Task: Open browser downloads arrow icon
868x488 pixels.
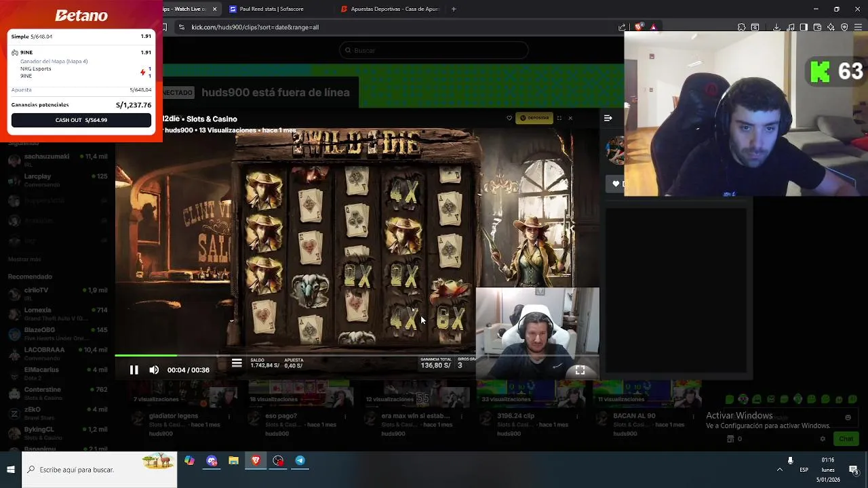Action: [776, 27]
